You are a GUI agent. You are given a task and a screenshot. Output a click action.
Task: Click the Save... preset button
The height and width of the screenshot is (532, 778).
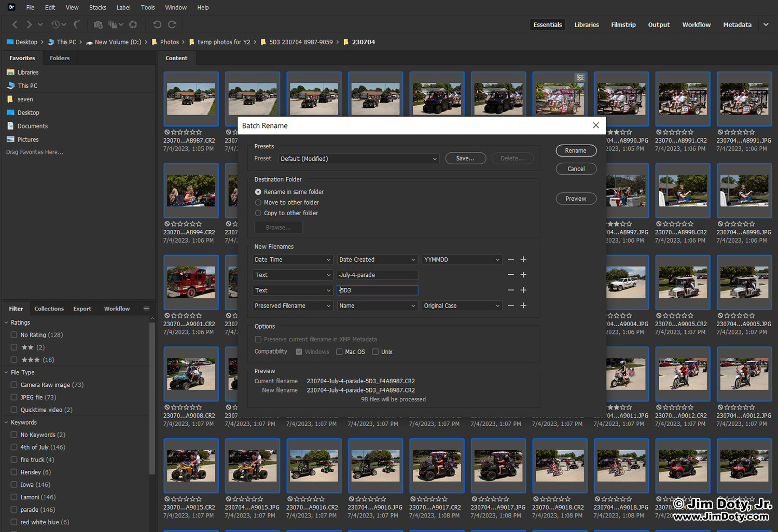point(465,158)
